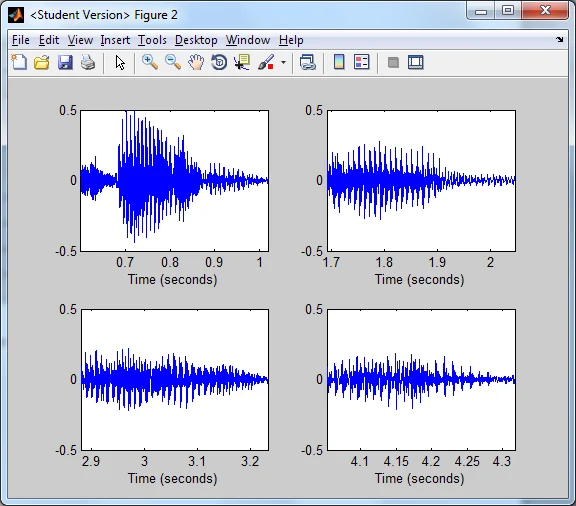Insert a legend with the toolbar icon
Screen dimensions: 576x506
click(362, 62)
